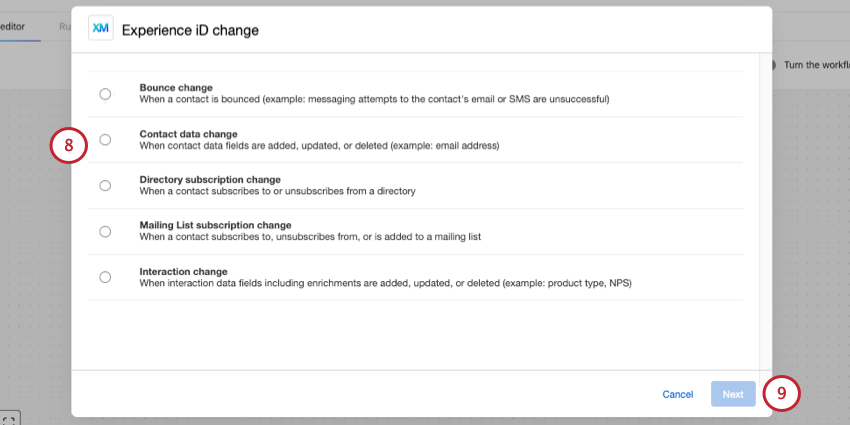Click the red step 9 marker
The image size is (850, 425).
pyautogui.click(x=781, y=394)
